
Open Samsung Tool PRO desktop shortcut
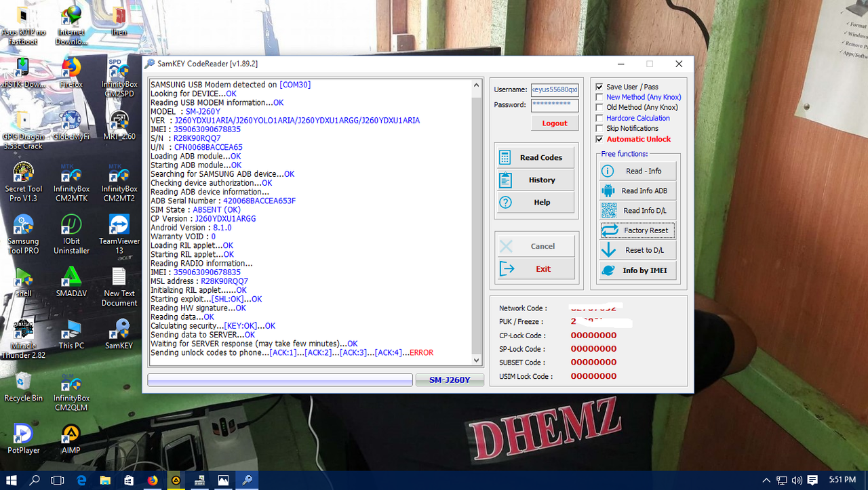point(23,234)
